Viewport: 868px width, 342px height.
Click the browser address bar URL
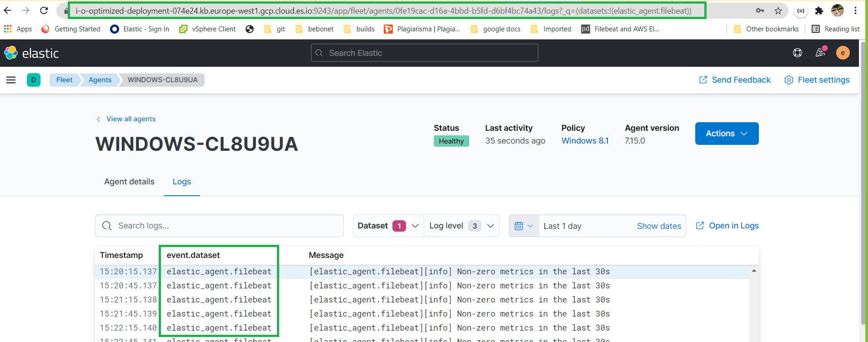pos(384,10)
